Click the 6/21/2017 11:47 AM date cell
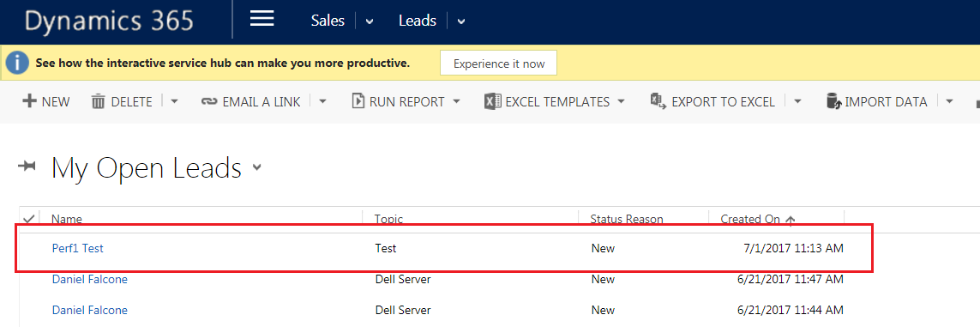Viewport: 980px width, 327px height. click(791, 280)
